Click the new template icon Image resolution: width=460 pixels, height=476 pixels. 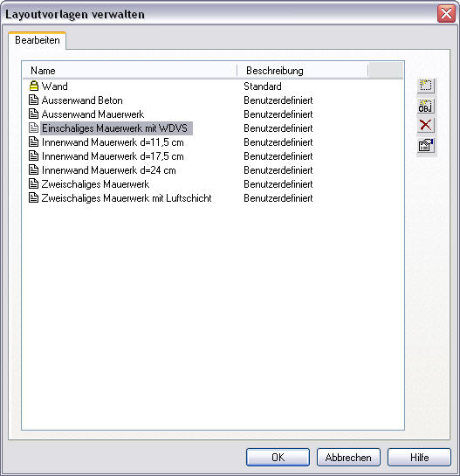click(426, 86)
